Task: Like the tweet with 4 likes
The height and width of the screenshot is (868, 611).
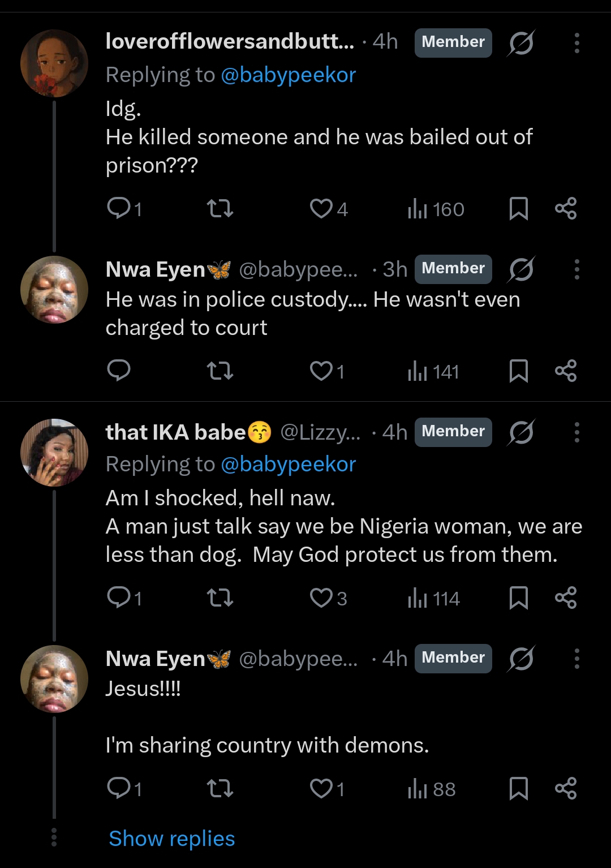Action: click(x=321, y=209)
